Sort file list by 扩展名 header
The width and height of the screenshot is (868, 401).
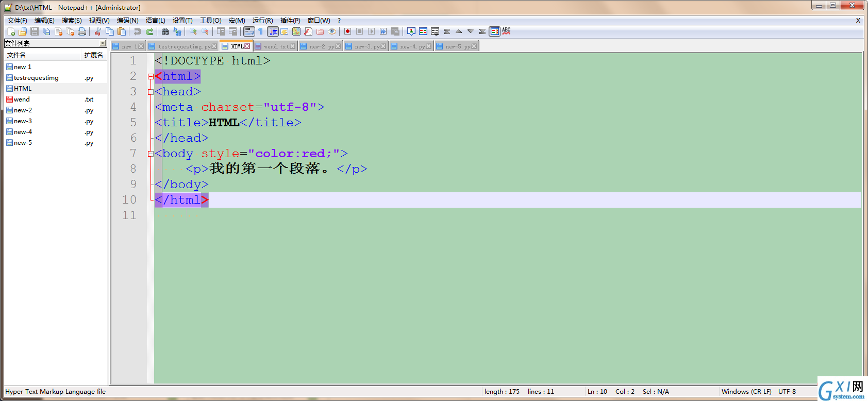pos(94,55)
